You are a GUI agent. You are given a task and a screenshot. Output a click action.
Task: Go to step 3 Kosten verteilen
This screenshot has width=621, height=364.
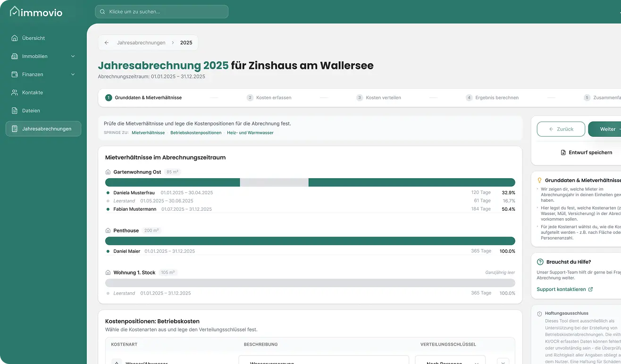(x=378, y=98)
